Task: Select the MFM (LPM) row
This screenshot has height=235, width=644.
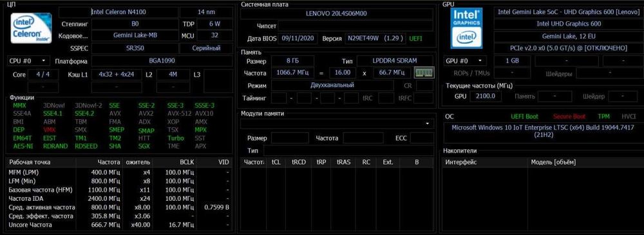Action: click(119, 172)
